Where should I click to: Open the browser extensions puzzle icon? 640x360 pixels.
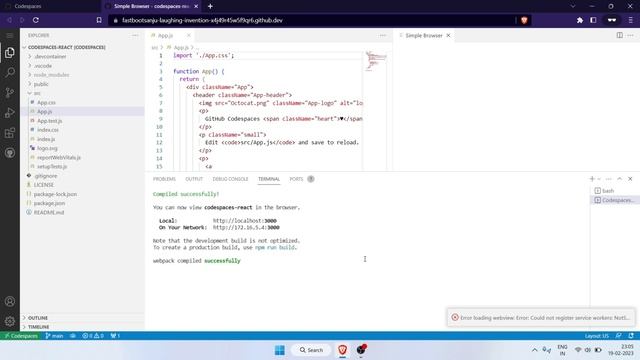coord(580,20)
